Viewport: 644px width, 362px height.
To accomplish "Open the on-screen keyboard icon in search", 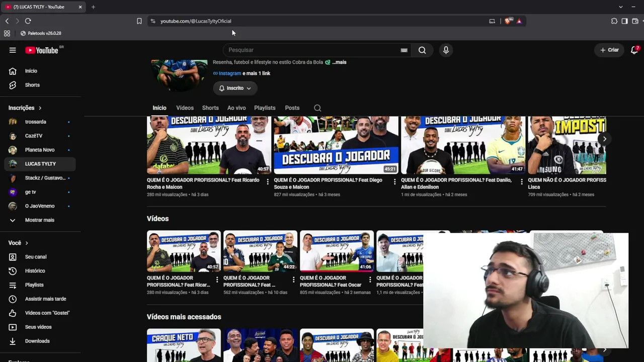I will click(404, 50).
